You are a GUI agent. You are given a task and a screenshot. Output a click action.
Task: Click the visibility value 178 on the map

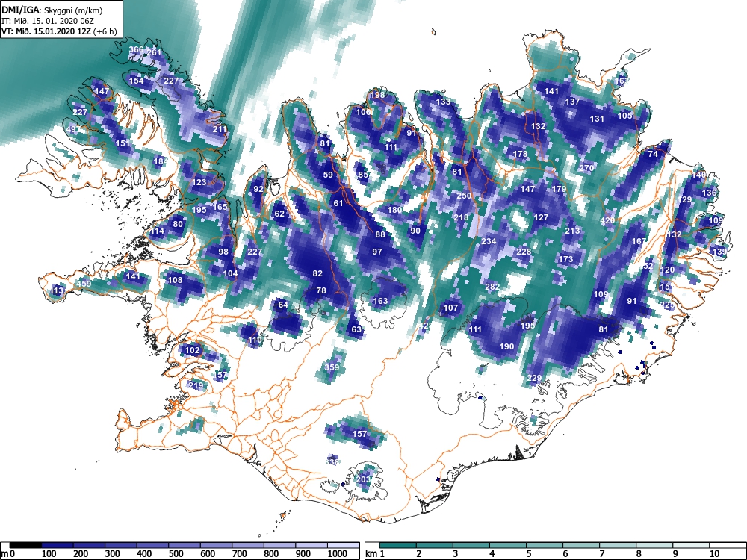tap(520, 155)
